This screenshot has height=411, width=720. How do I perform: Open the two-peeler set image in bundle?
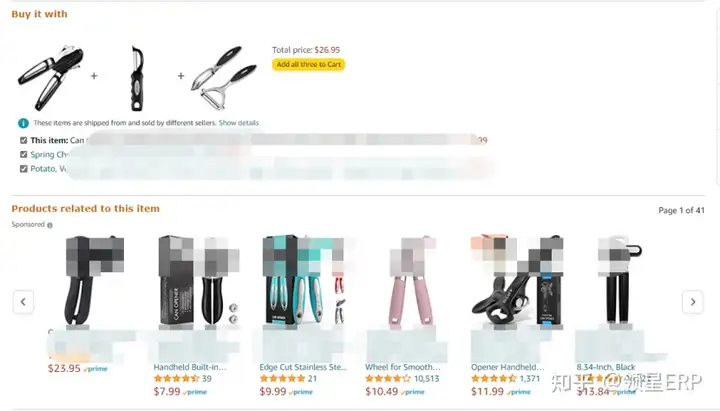[x=224, y=77]
